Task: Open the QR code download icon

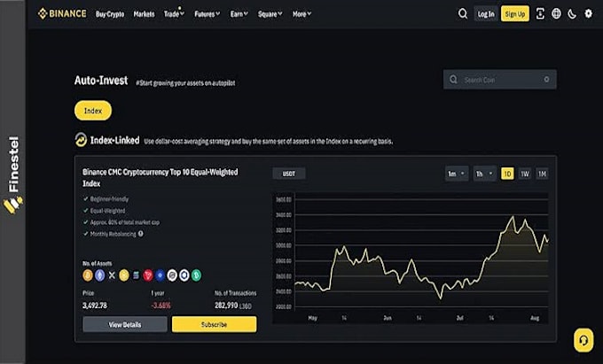Action: tap(540, 14)
